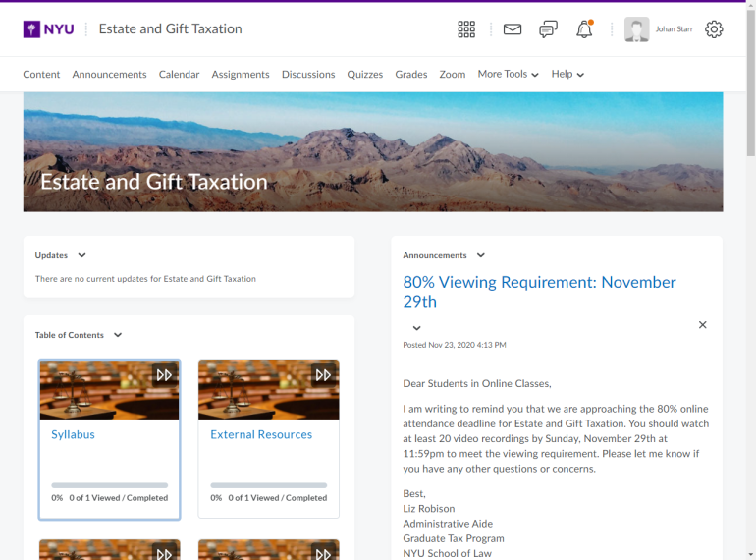Dismiss the 80% Viewing Requirement announcement
Image resolution: width=756 pixels, height=560 pixels.
point(702,325)
